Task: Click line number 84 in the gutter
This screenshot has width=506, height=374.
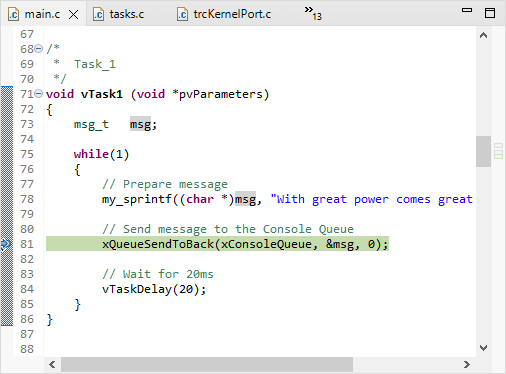Action: click(x=27, y=289)
